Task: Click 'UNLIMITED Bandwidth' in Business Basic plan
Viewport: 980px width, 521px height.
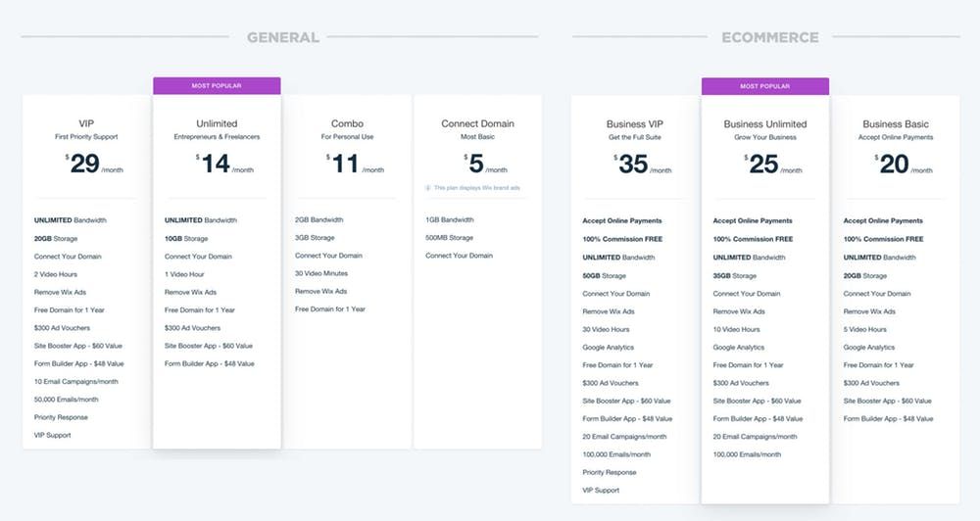Action: click(x=879, y=258)
